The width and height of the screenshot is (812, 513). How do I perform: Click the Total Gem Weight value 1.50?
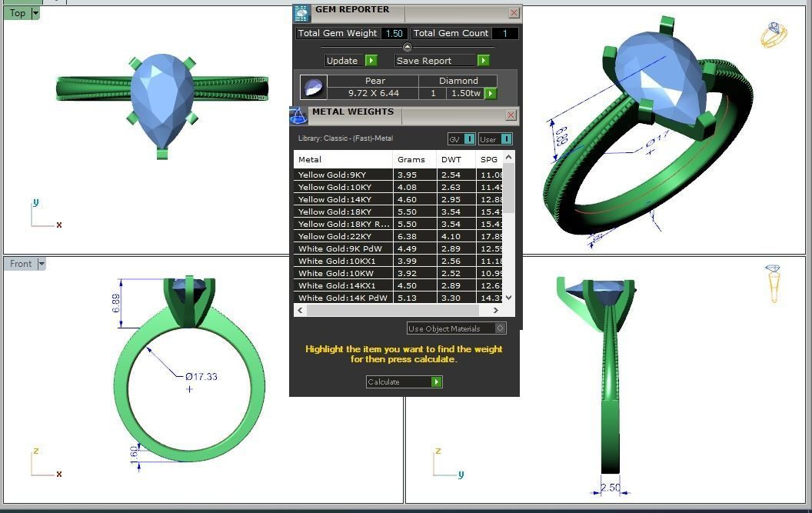click(394, 33)
